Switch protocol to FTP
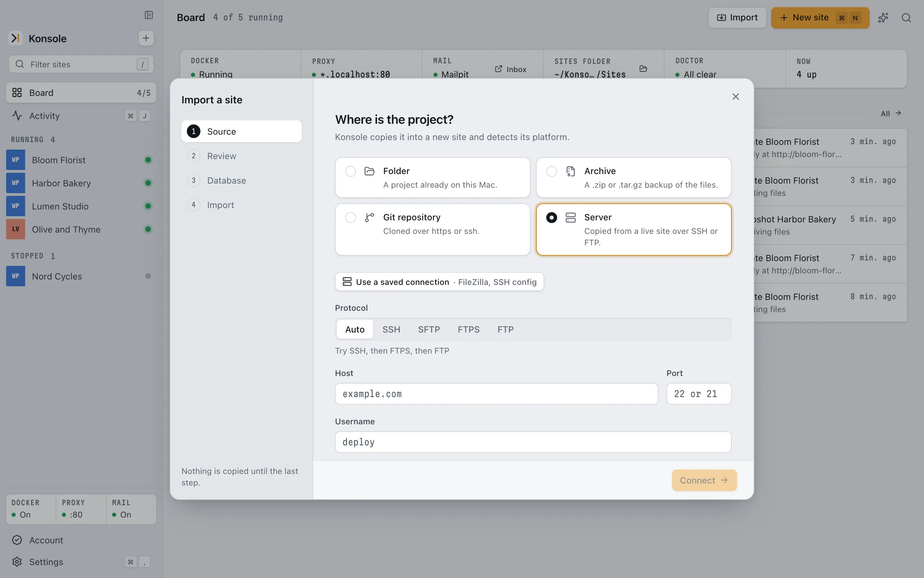The height and width of the screenshot is (578, 924). tap(505, 329)
